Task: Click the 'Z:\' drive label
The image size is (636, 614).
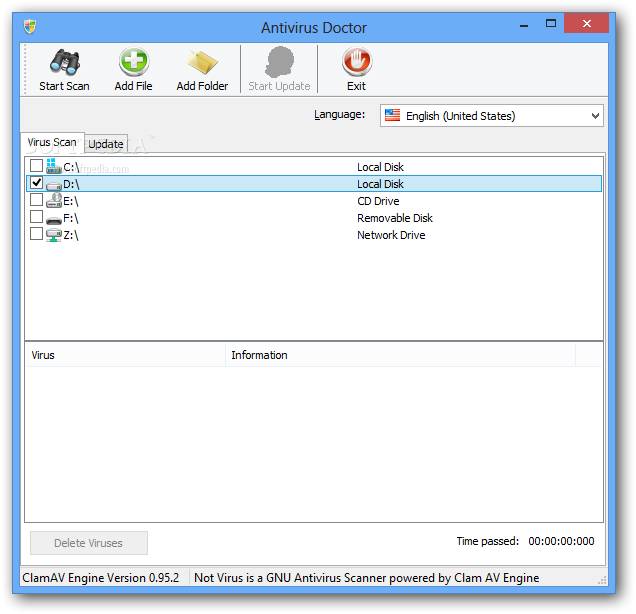Action: (x=71, y=235)
